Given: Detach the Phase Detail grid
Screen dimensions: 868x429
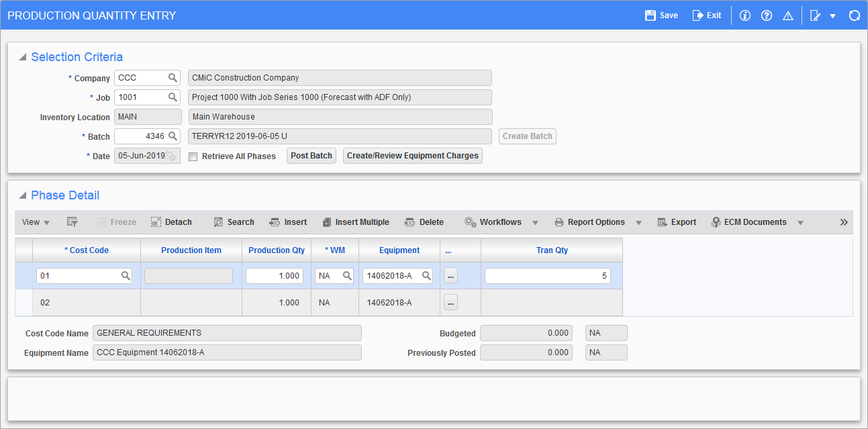Looking at the screenshot, I should [171, 222].
